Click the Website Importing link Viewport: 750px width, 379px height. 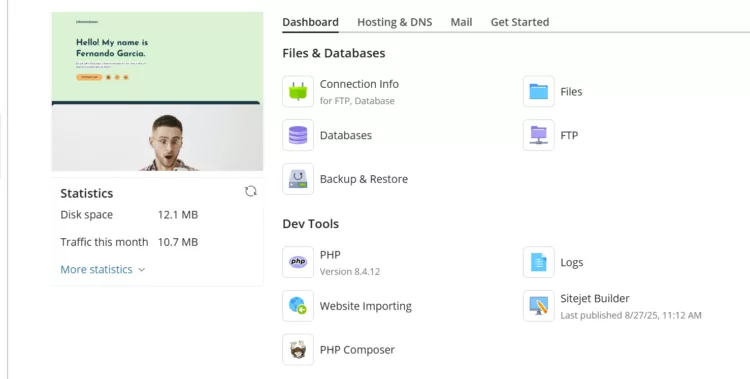click(366, 306)
